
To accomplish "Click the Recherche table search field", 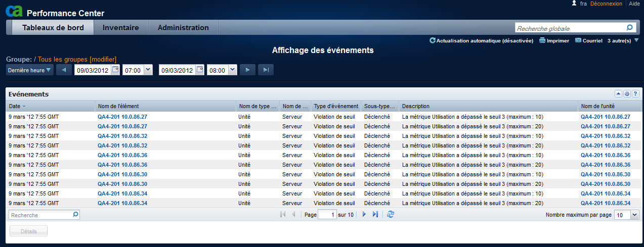I will pyautogui.click(x=40, y=215).
